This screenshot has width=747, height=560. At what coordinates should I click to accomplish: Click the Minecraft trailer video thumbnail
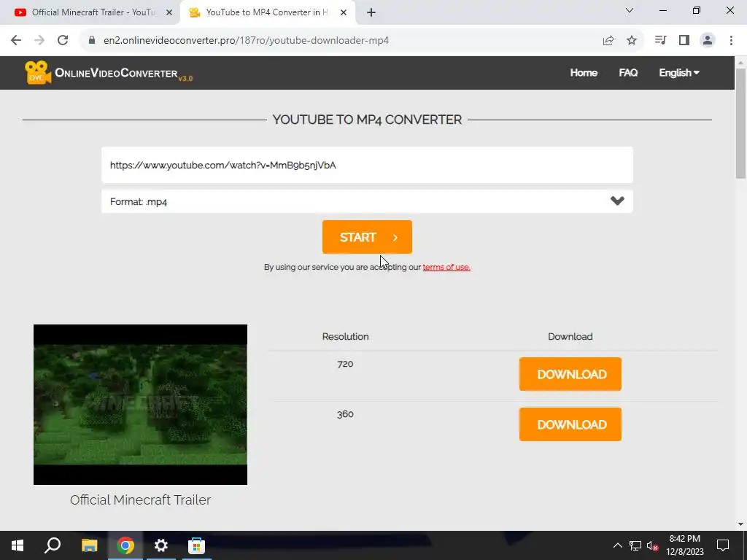(140, 405)
